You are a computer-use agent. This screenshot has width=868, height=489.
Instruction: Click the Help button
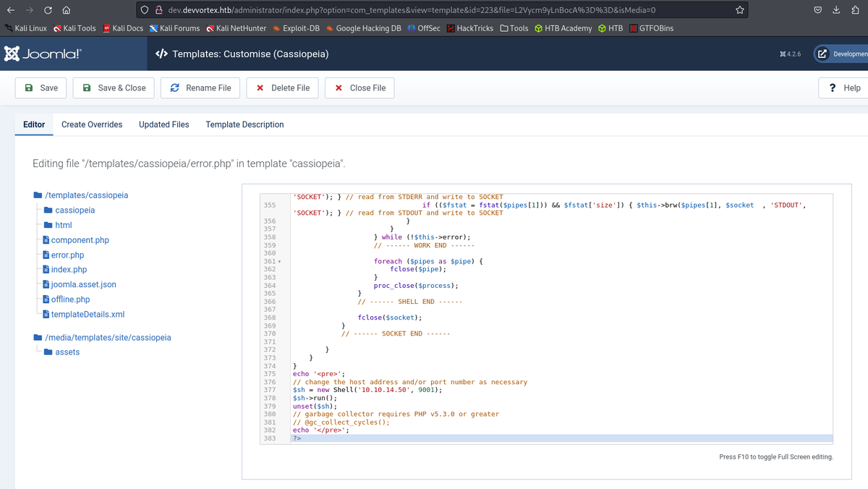843,88
